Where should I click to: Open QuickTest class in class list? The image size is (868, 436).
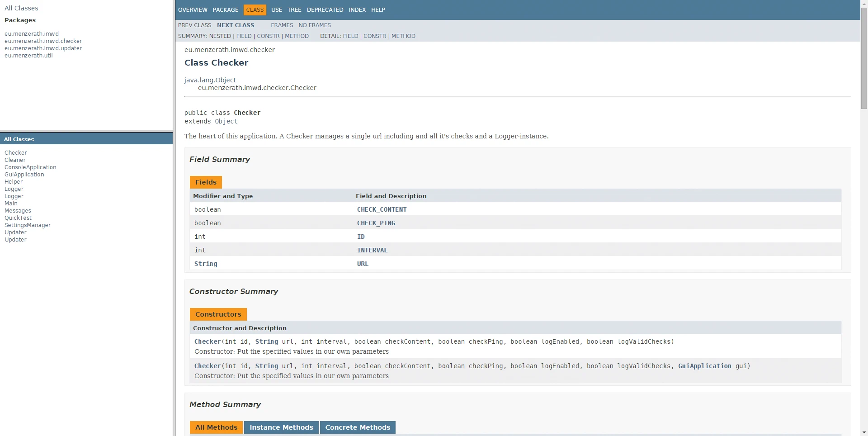18,218
